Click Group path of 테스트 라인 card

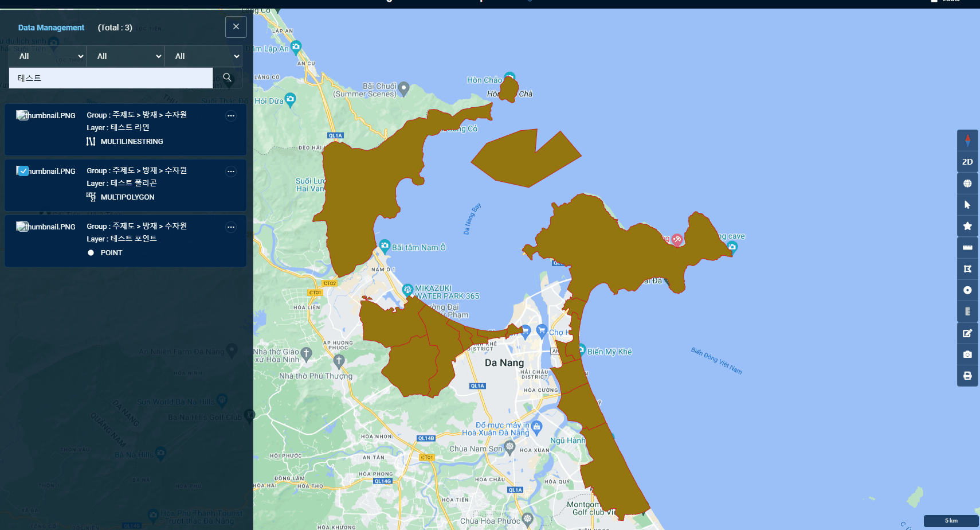(x=136, y=115)
